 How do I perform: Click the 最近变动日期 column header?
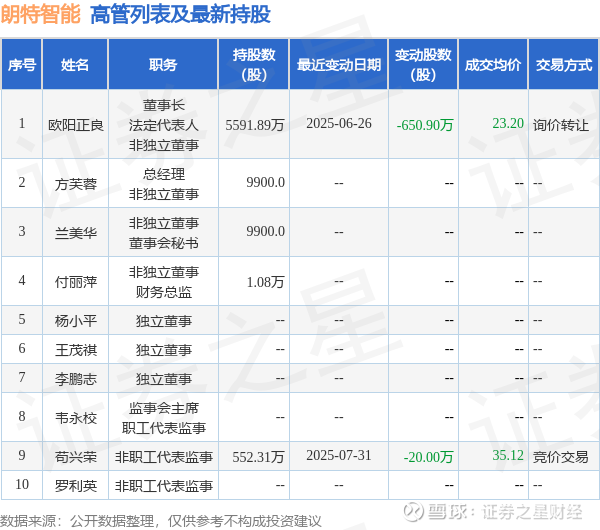tap(339, 65)
